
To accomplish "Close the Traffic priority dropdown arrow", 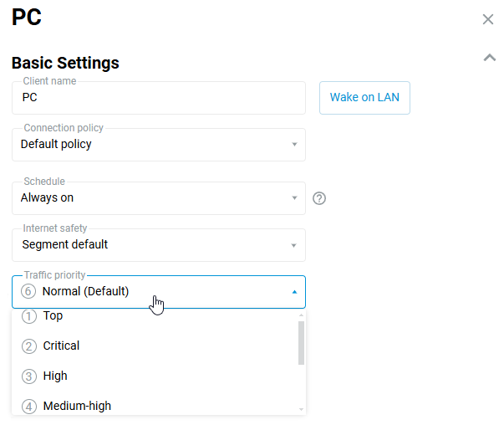I will pos(294,292).
